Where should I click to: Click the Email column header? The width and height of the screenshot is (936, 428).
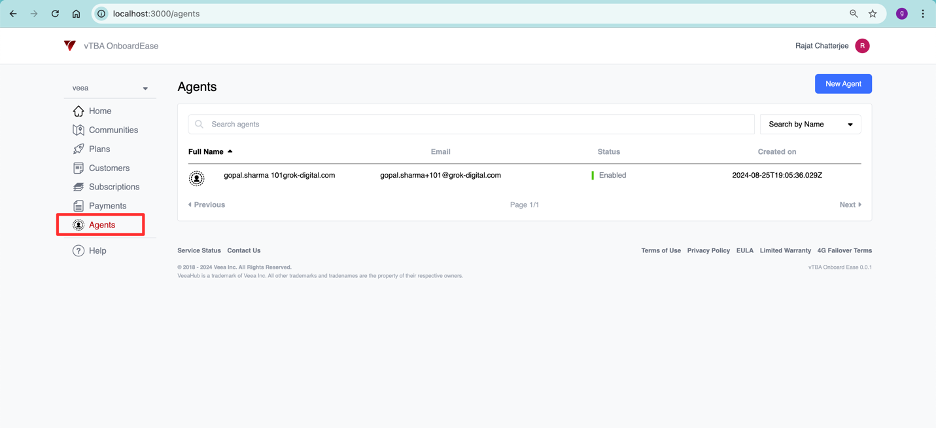pos(441,152)
